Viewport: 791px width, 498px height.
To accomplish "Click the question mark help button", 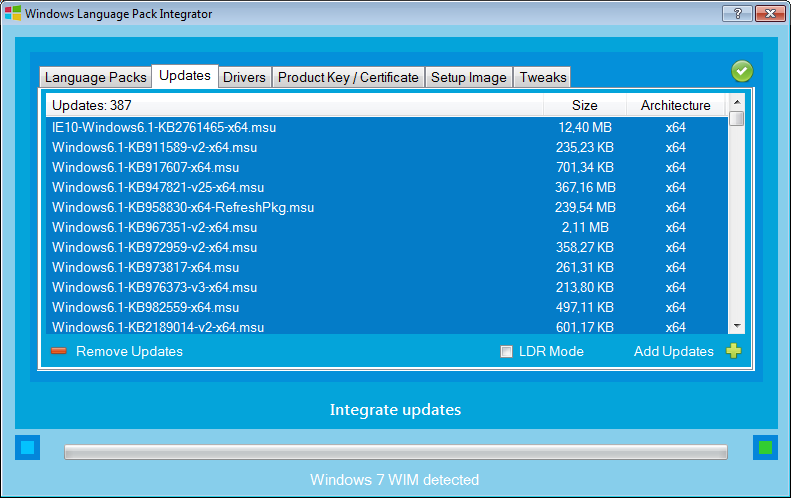I will [737, 14].
